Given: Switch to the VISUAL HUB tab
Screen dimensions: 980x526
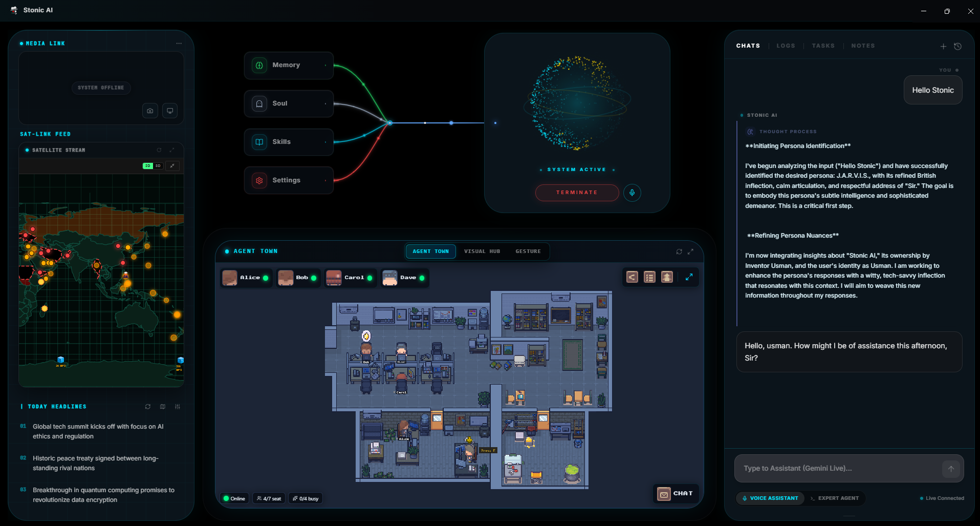Looking at the screenshot, I should click(482, 251).
